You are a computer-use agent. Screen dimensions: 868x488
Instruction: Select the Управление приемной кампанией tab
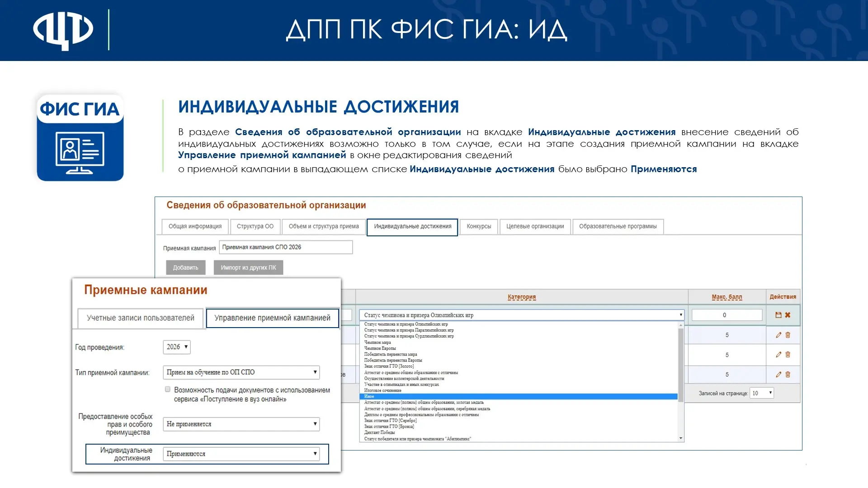click(x=273, y=318)
